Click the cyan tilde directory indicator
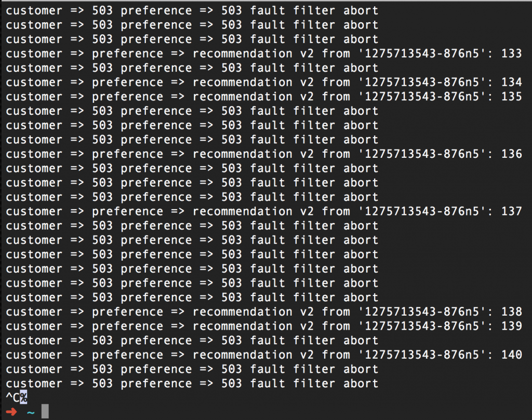This screenshot has height=420, width=532. (30, 412)
